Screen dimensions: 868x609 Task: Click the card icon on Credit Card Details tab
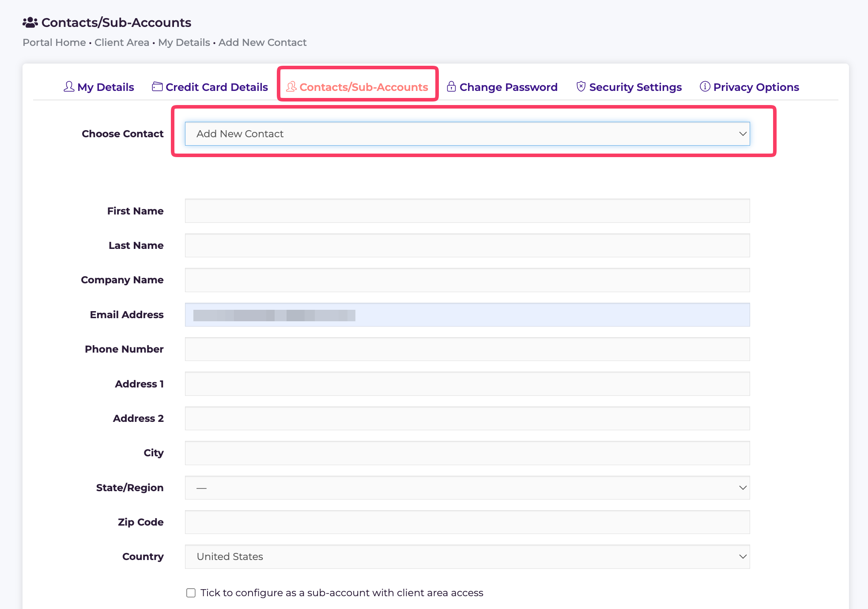pos(157,86)
